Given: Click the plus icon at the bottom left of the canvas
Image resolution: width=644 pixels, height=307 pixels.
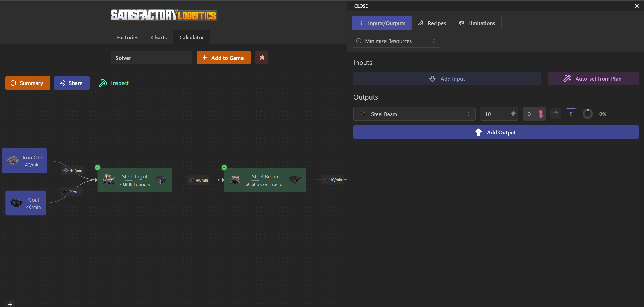Looking at the screenshot, I should [x=10, y=304].
